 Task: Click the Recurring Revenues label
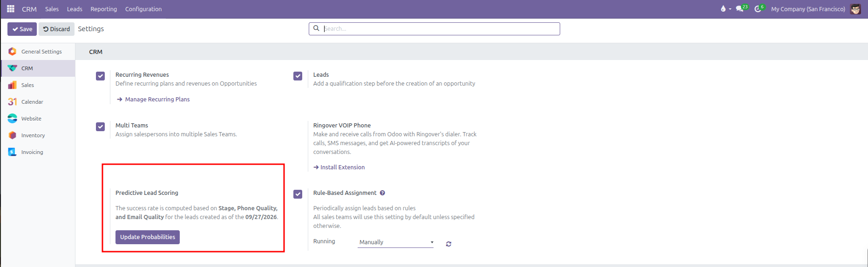(142, 74)
